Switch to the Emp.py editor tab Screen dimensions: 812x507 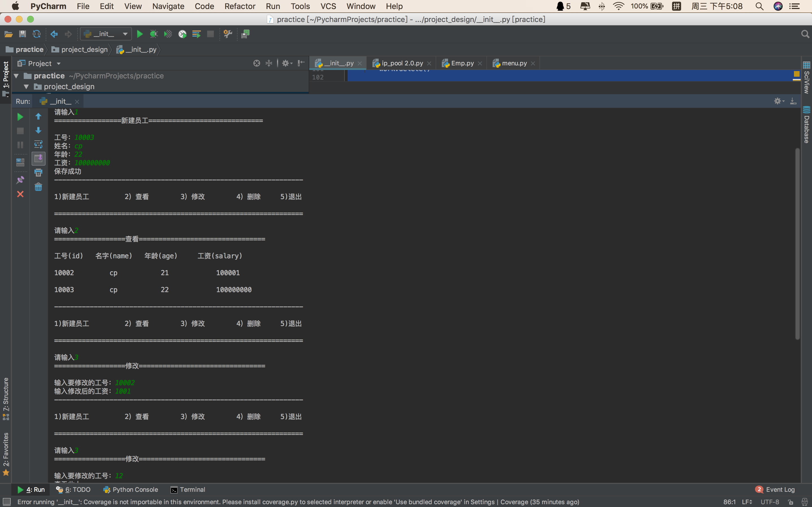coord(462,63)
